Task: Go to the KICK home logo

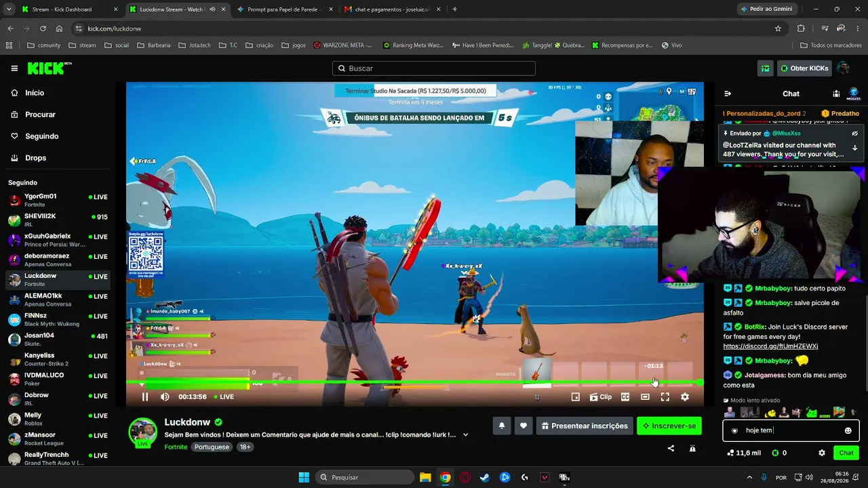Action: (x=50, y=68)
